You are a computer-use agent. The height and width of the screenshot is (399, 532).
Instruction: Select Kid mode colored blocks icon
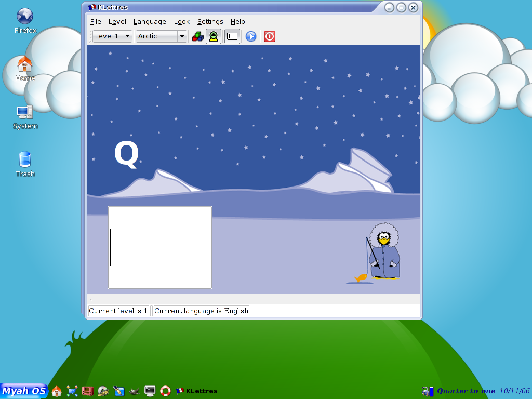coord(198,36)
